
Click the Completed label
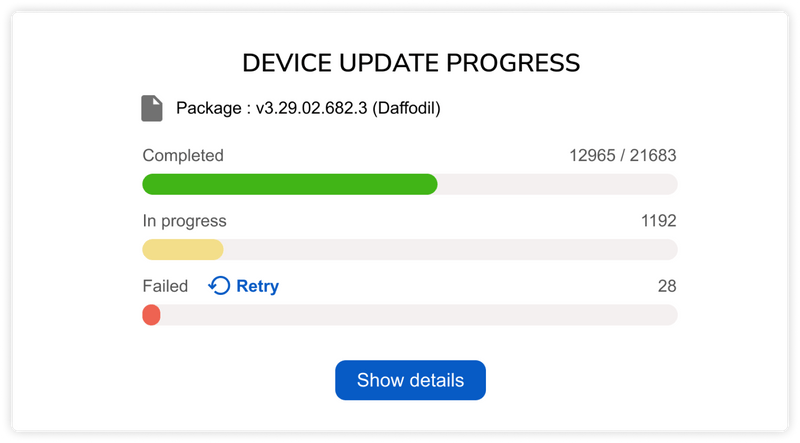coord(183,156)
